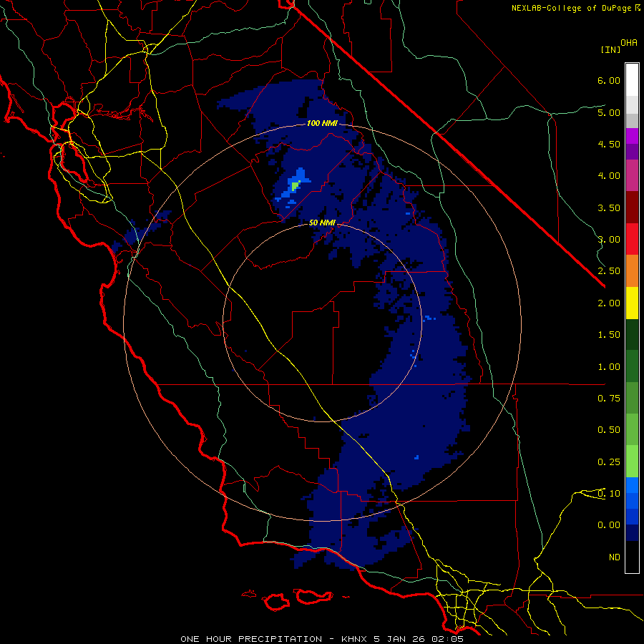This screenshot has height=644, width=644.
Task: Select the lightest green swatch near 0.25
Action: click(x=632, y=462)
